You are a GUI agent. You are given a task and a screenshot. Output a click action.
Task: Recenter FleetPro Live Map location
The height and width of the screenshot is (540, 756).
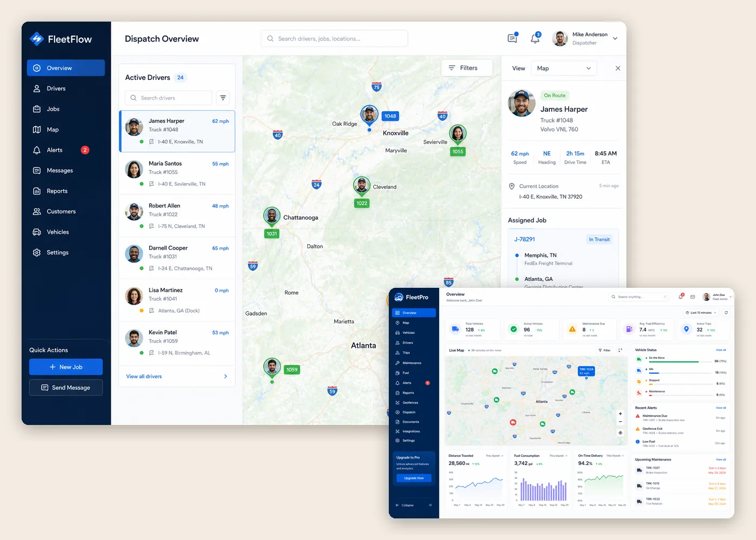tap(620, 433)
